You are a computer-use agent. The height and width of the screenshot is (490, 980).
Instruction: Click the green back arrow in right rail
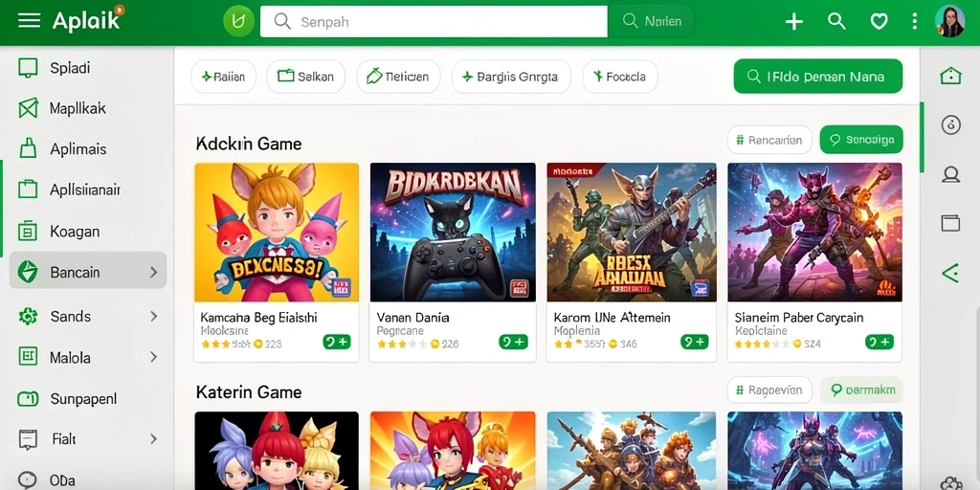tap(950, 273)
